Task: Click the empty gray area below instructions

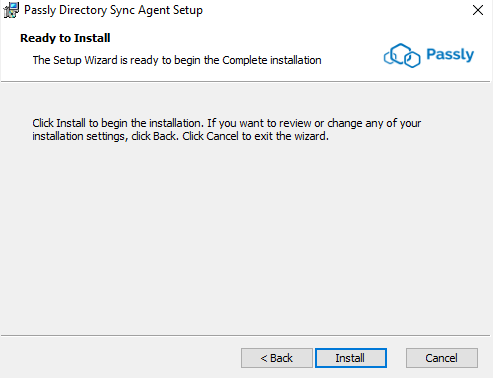Action: [247, 233]
